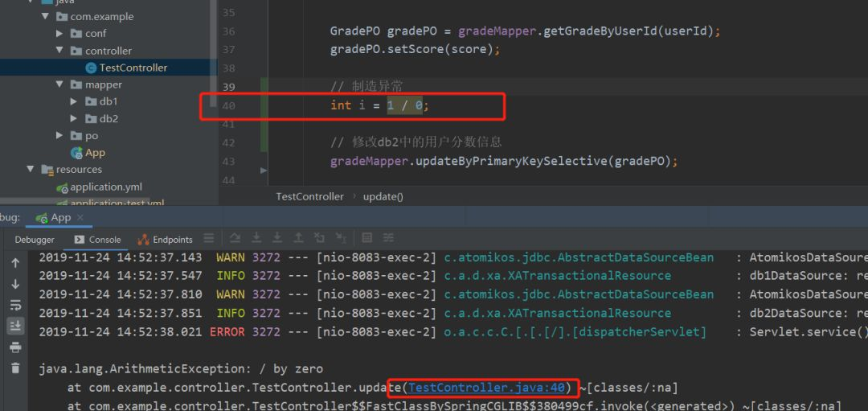Click the WARN log line at 14:52:37.143

(x=453, y=257)
